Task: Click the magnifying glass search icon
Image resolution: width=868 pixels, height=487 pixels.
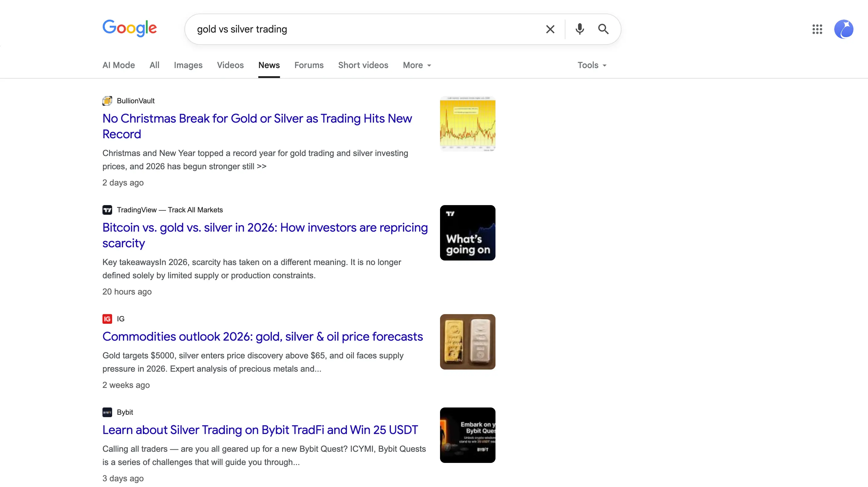Action: point(603,29)
